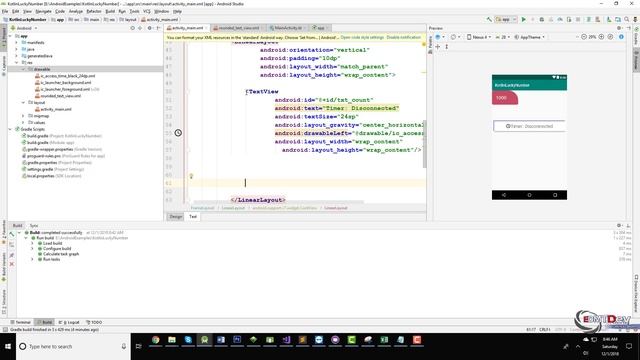Zoom out the layout preview
The image size is (640, 360).
[x=584, y=37]
